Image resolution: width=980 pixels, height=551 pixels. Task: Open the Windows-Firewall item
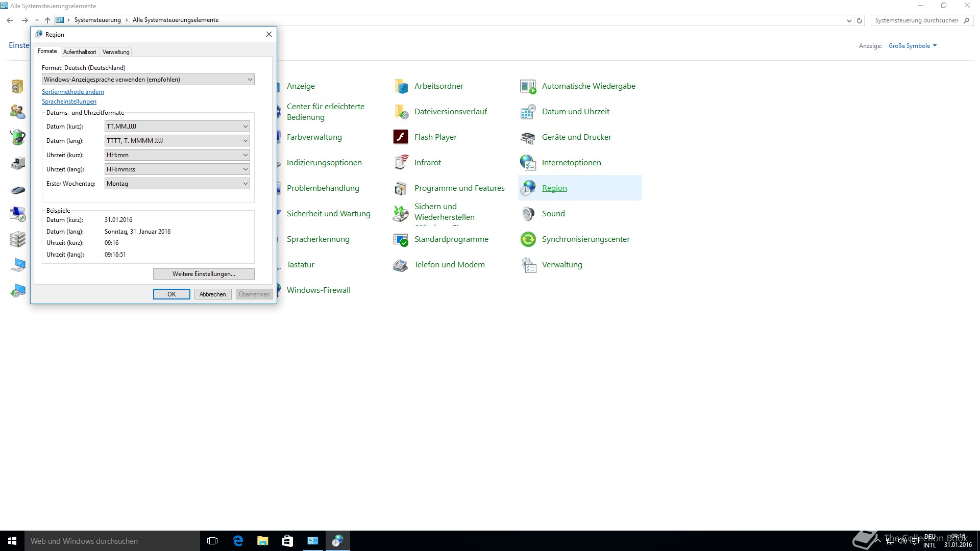coord(318,290)
